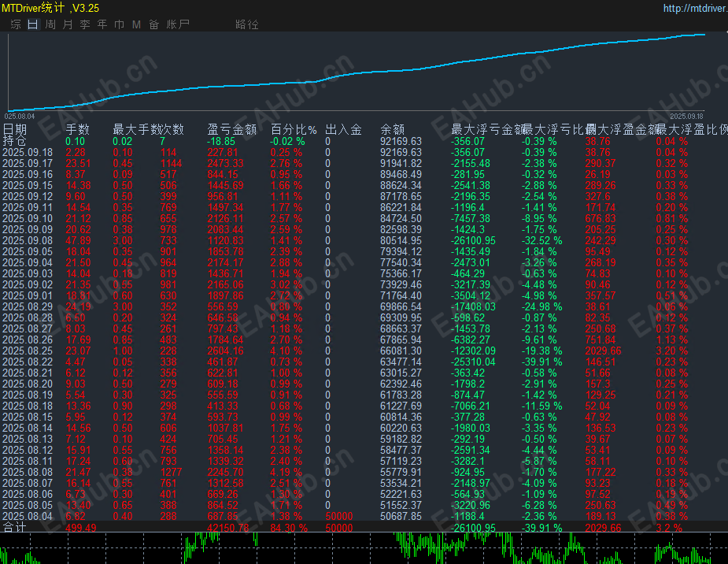This screenshot has width=728, height=564.
Task: Click the floating profit 2029.66 on 2025.08.25
Action: 603,351
